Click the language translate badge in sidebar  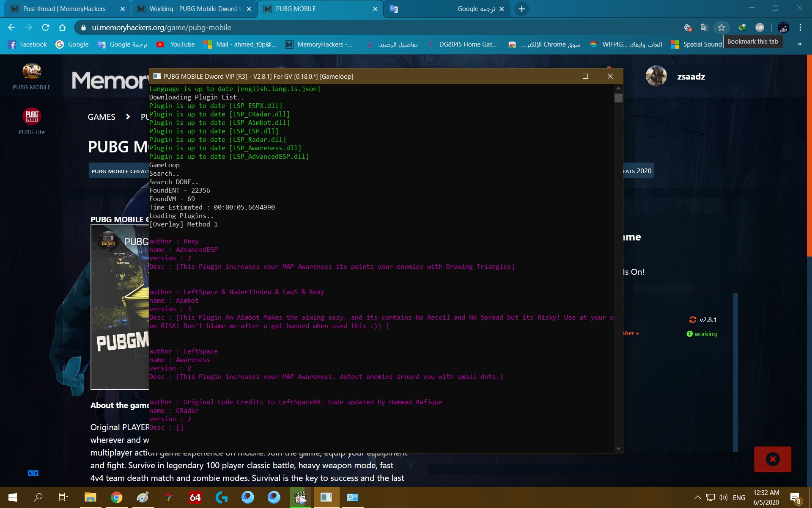[33, 473]
